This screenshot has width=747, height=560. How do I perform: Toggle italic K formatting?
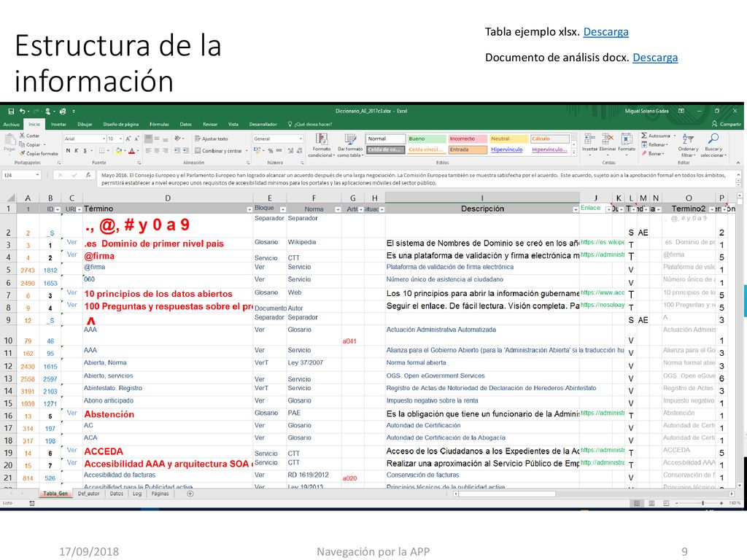76,151
